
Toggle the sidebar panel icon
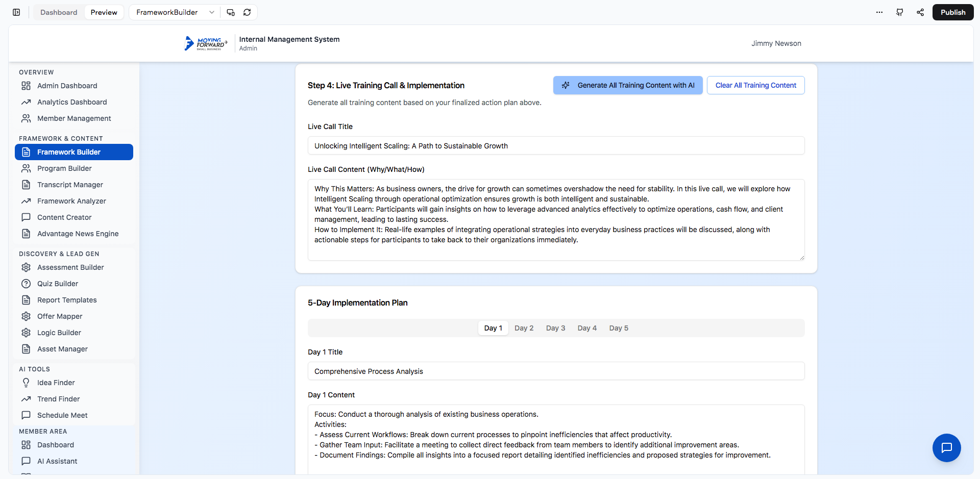pos(16,12)
